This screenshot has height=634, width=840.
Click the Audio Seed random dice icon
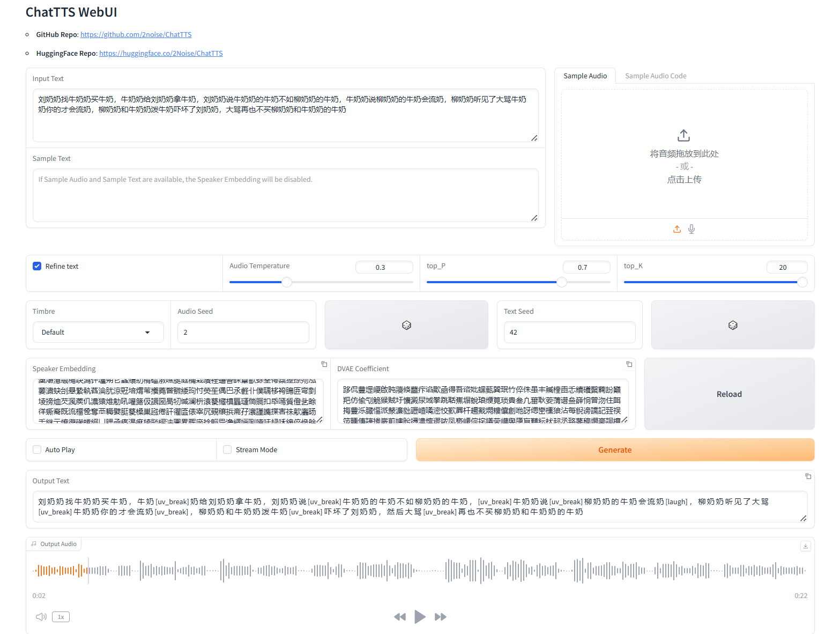point(406,325)
